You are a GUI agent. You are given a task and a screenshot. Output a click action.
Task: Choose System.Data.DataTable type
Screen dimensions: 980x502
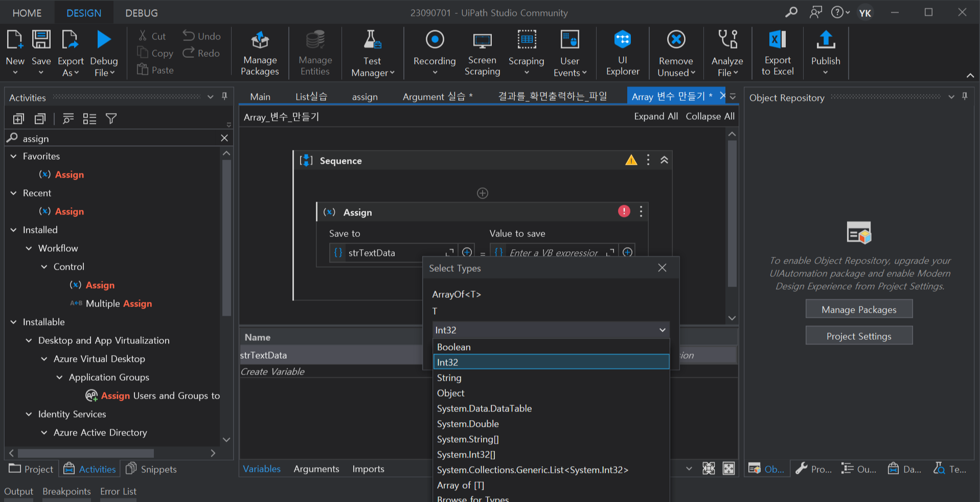[x=551, y=408]
